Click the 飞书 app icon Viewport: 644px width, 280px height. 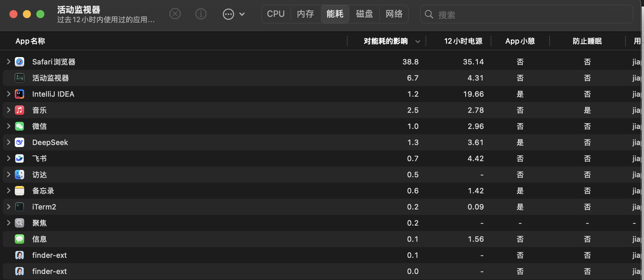click(x=19, y=158)
